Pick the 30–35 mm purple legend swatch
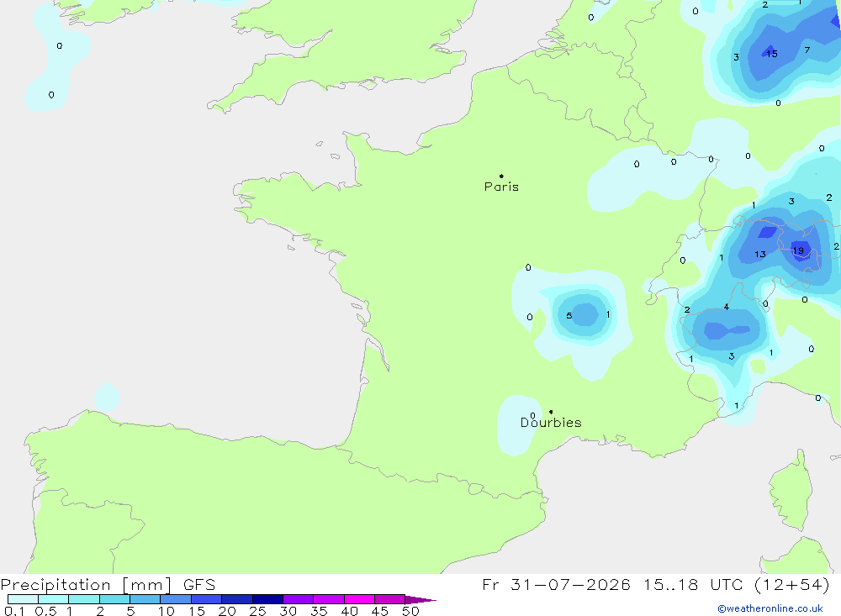Viewport: 841px width, 616px height. 299,599
